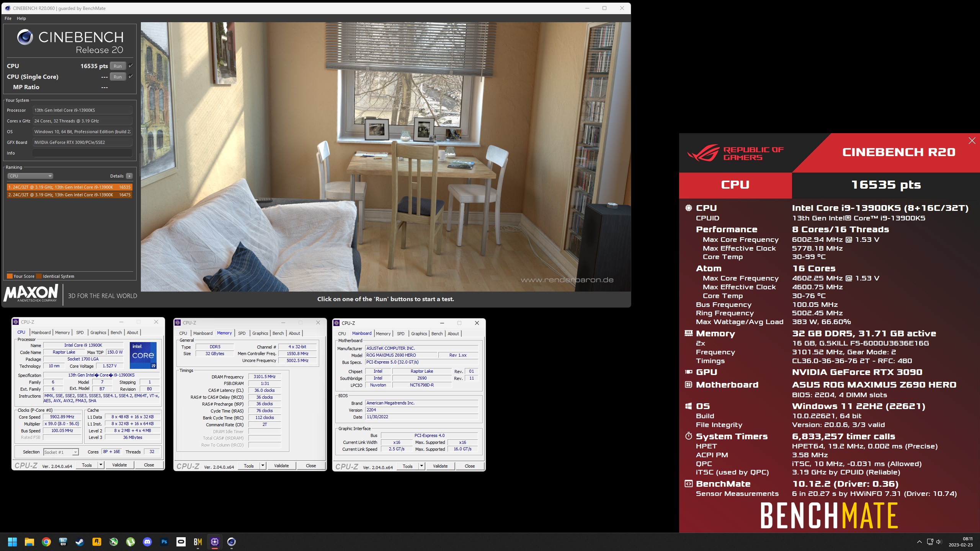Open HWiNFO from the taskbar

63,542
